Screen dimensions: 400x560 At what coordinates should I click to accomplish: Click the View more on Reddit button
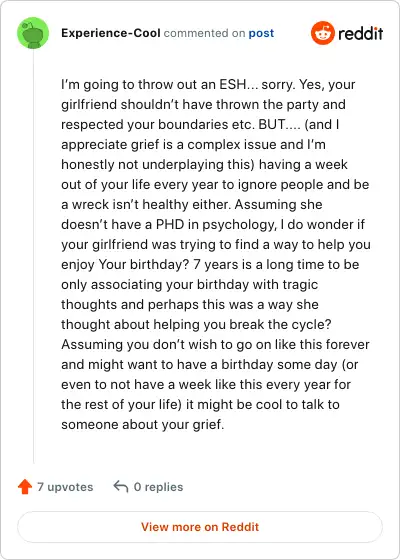pyautogui.click(x=200, y=527)
